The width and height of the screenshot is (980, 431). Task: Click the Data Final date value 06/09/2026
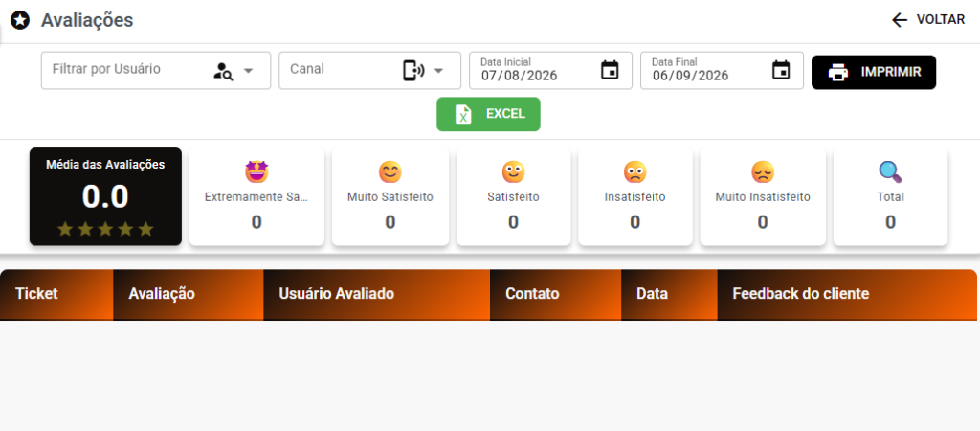[691, 76]
